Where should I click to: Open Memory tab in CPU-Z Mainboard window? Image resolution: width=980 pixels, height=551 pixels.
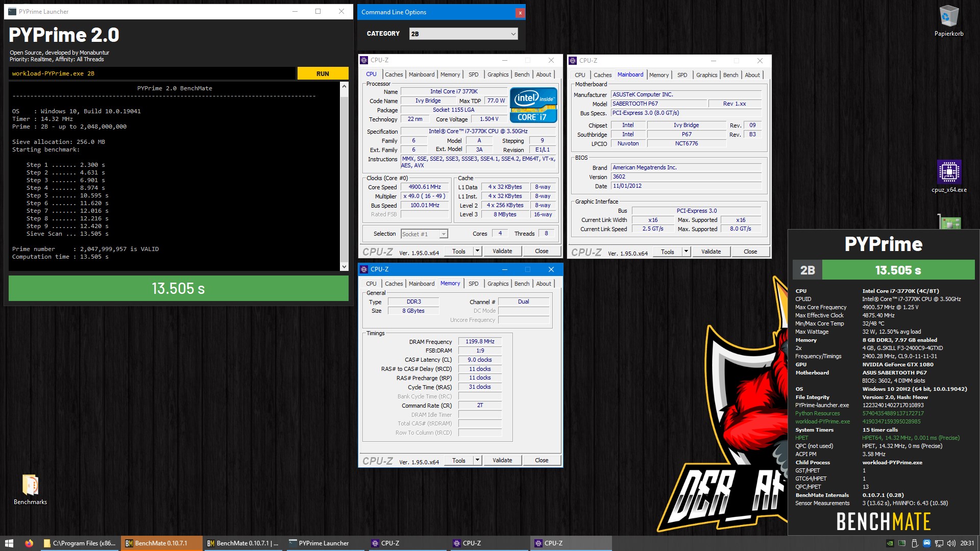pyautogui.click(x=659, y=75)
